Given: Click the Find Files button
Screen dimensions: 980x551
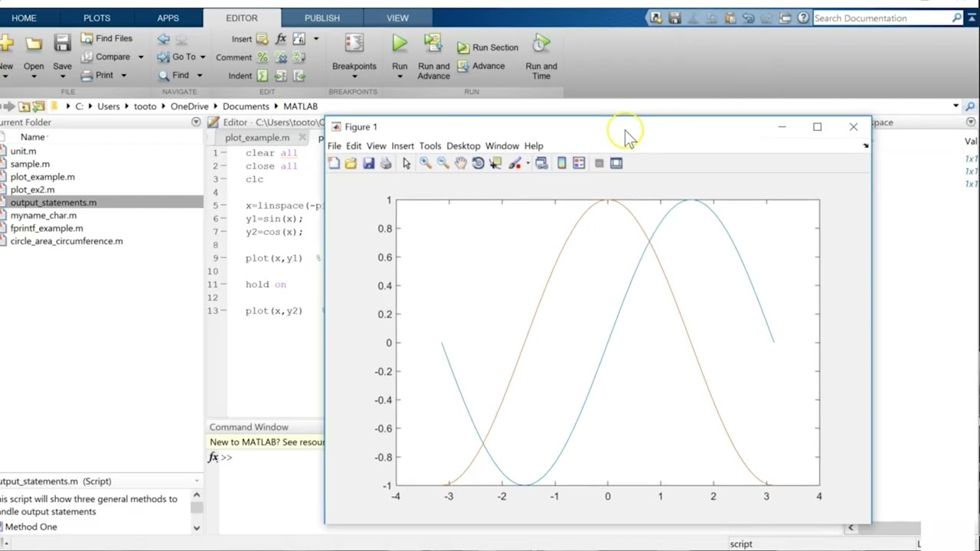Looking at the screenshot, I should pos(106,38).
